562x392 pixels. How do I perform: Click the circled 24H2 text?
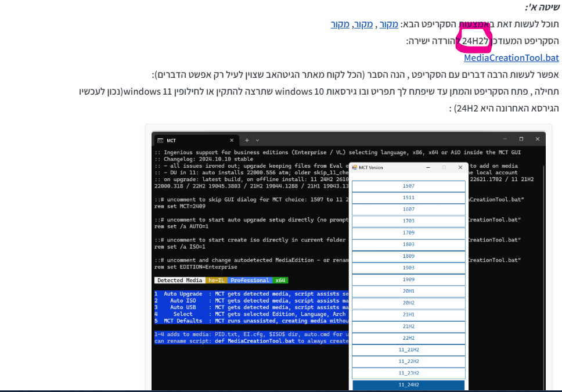point(473,41)
